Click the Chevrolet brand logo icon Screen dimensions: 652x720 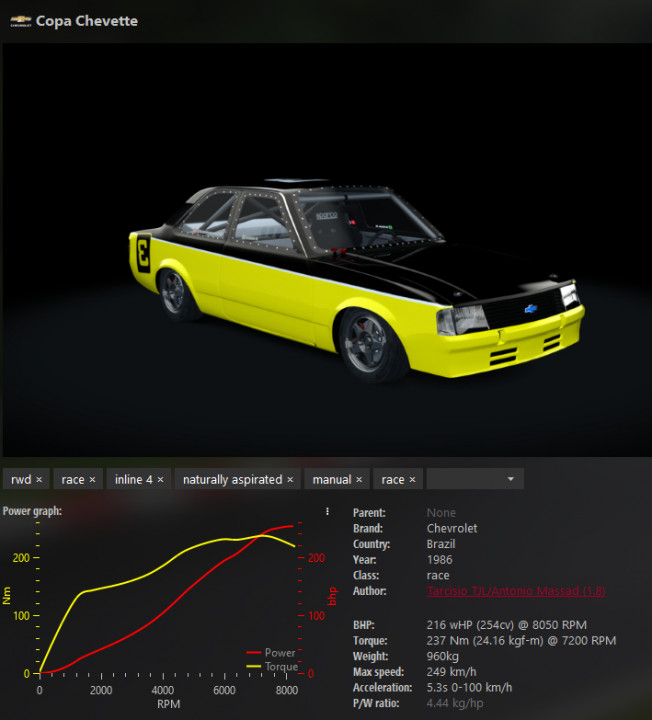click(21, 21)
